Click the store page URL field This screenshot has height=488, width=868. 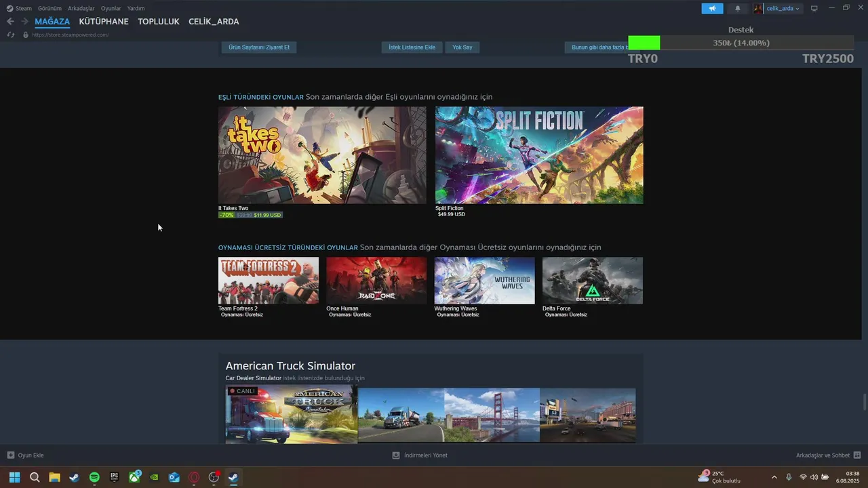click(x=70, y=35)
